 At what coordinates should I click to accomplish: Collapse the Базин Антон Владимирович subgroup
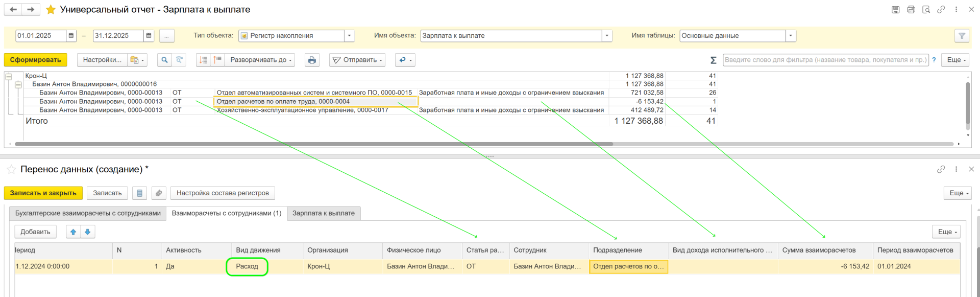click(18, 85)
